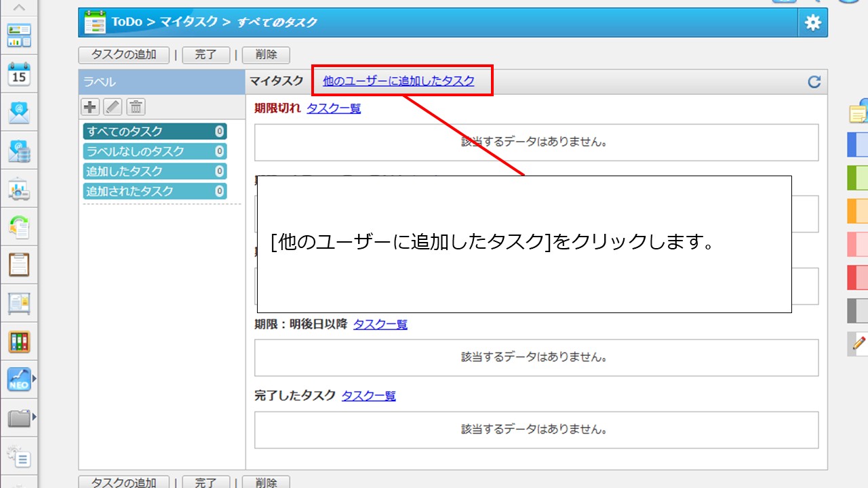
Task: Open the clipboard icon in left sidebar
Action: 19,264
